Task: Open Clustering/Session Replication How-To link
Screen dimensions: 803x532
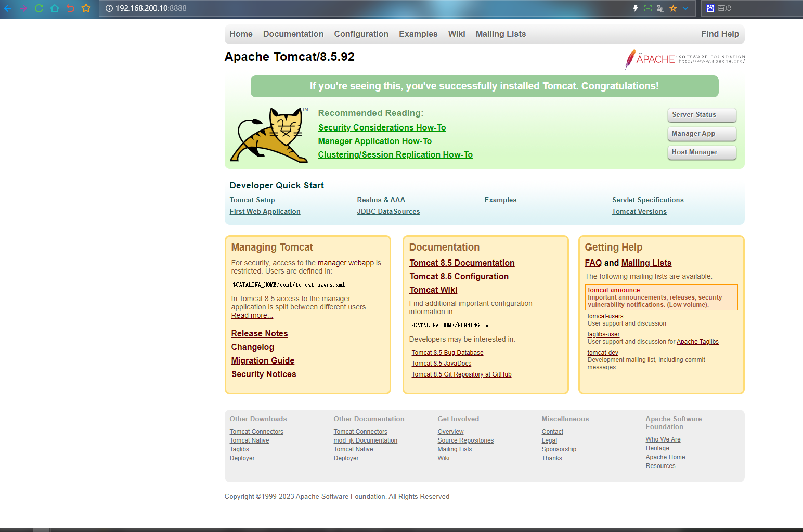Action: (395, 155)
